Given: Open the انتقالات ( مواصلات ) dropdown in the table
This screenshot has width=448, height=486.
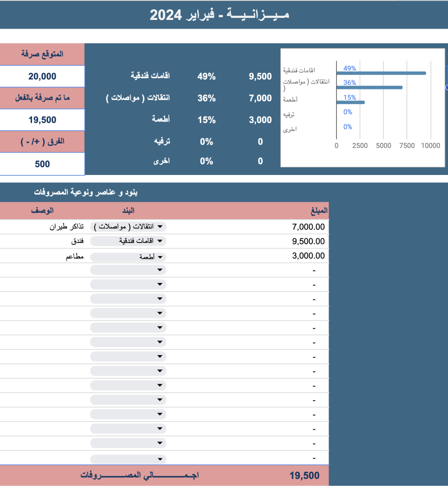Looking at the screenshot, I should tap(128, 227).
